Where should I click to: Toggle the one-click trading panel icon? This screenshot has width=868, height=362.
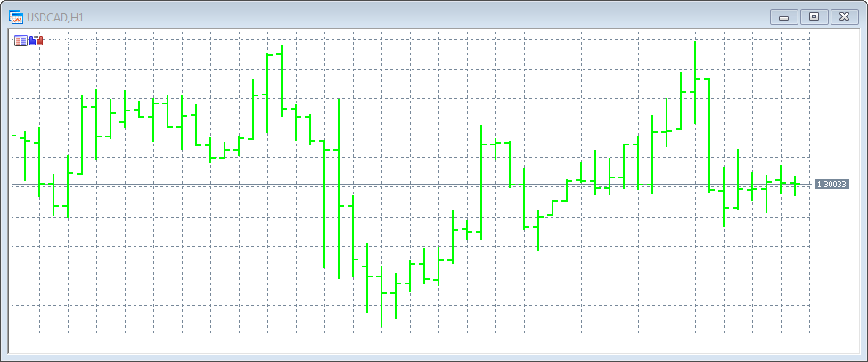pyautogui.click(x=37, y=40)
